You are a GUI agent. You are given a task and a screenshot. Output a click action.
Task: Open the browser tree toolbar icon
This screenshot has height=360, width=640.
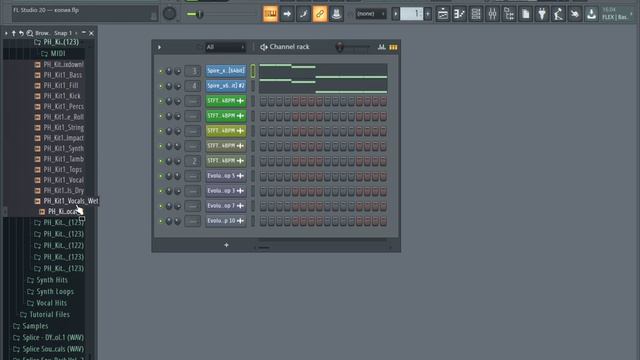coord(509,14)
